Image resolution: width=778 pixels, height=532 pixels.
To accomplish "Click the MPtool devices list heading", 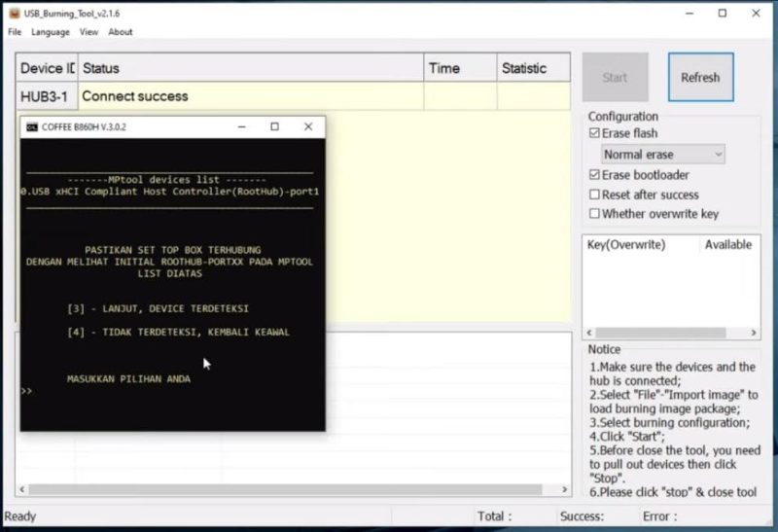I will tap(166, 180).
